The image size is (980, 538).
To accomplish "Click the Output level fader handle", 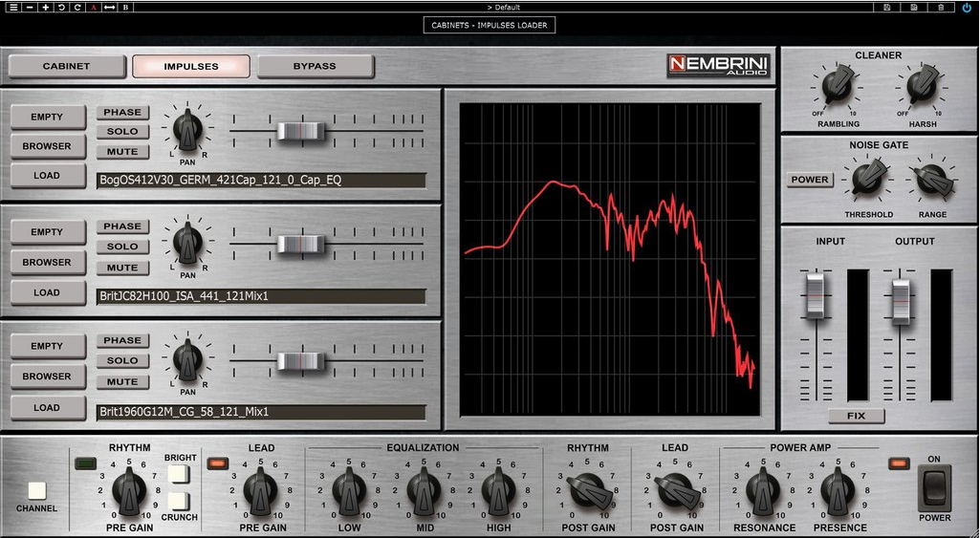I will (900, 301).
